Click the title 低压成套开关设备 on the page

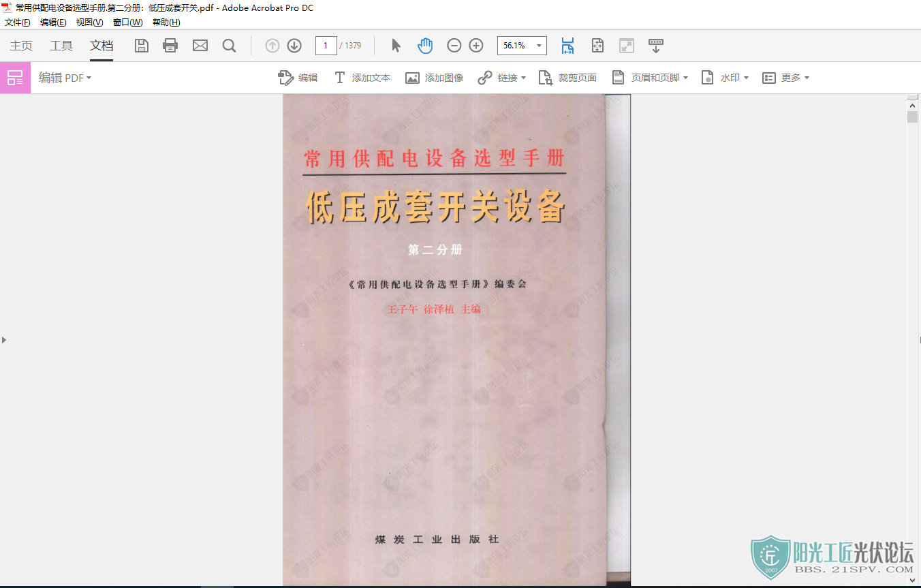[x=436, y=207]
